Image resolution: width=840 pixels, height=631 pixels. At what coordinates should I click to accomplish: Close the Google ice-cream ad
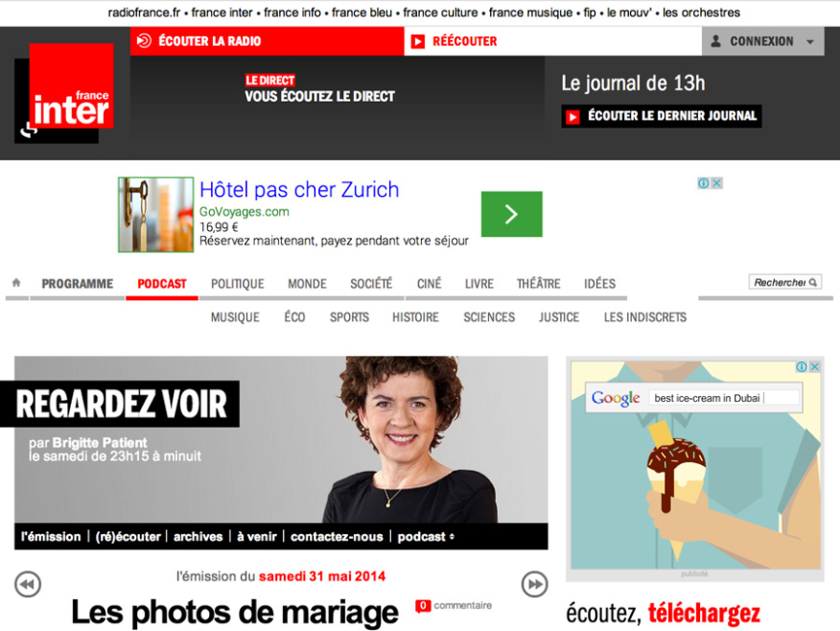click(x=815, y=366)
